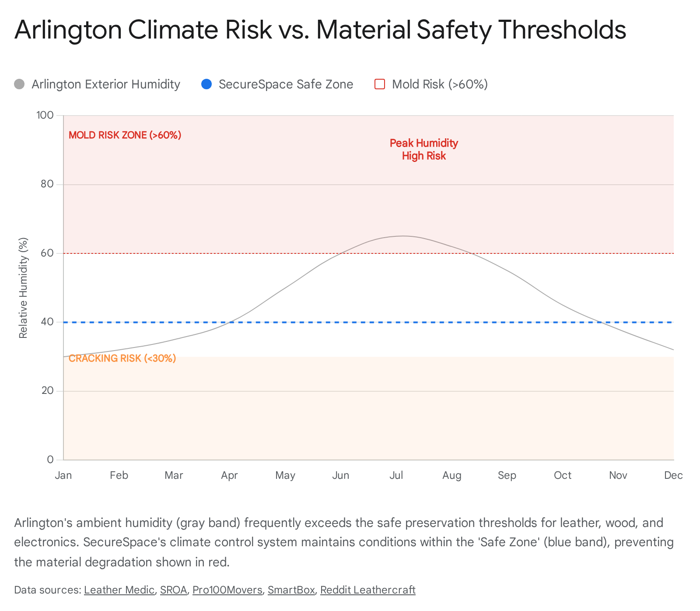This screenshot has width=700, height=611.
Task: Follow the Reddit Leathercraft source link
Action: coord(367,590)
